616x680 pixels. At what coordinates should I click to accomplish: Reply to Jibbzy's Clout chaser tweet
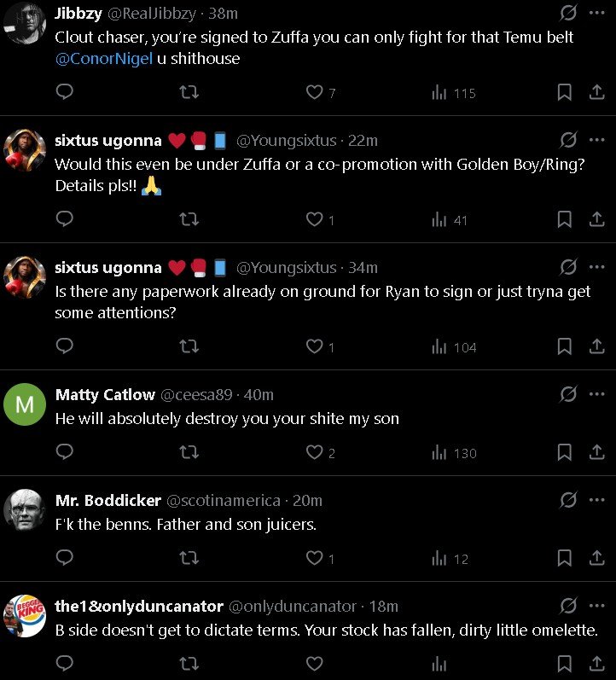(x=64, y=93)
